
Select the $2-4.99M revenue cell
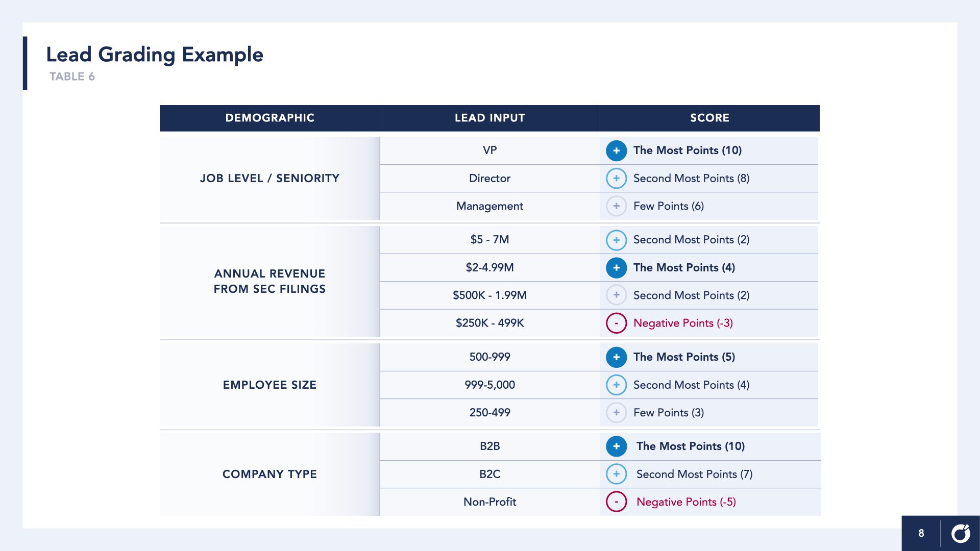[489, 267]
